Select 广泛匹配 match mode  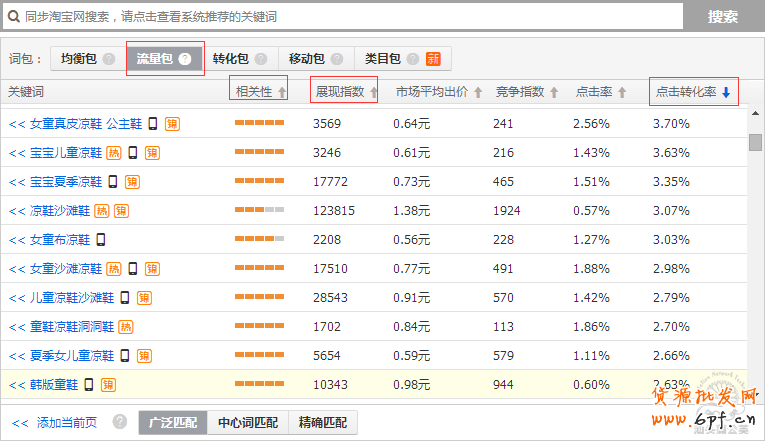(173, 422)
